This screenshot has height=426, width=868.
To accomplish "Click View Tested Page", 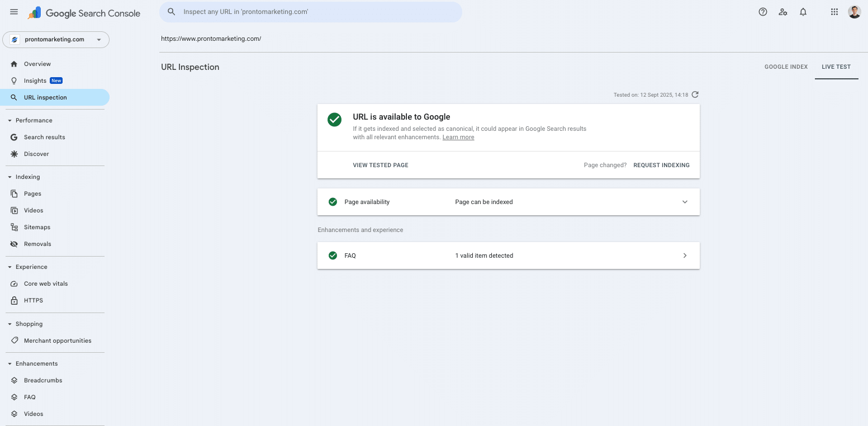I will 381,165.
